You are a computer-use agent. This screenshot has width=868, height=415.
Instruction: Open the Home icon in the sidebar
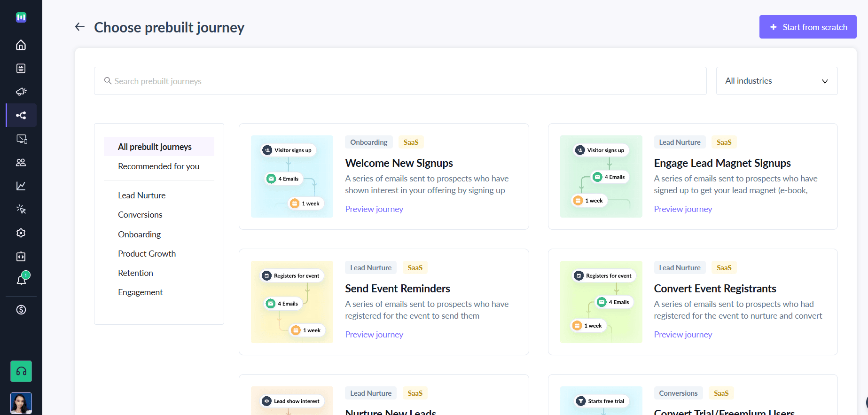tap(21, 45)
